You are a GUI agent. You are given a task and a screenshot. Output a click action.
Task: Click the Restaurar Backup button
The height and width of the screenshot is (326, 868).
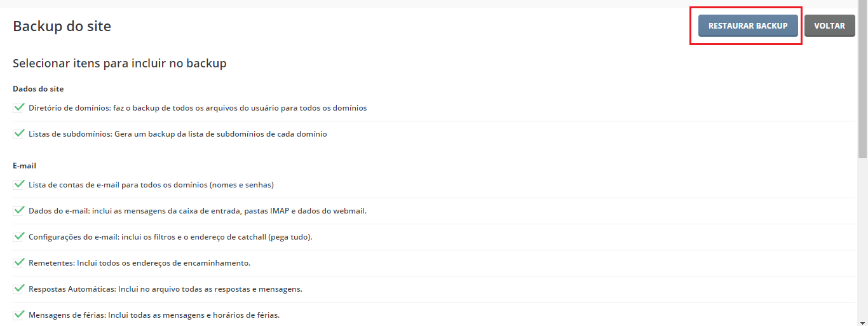pos(747,26)
